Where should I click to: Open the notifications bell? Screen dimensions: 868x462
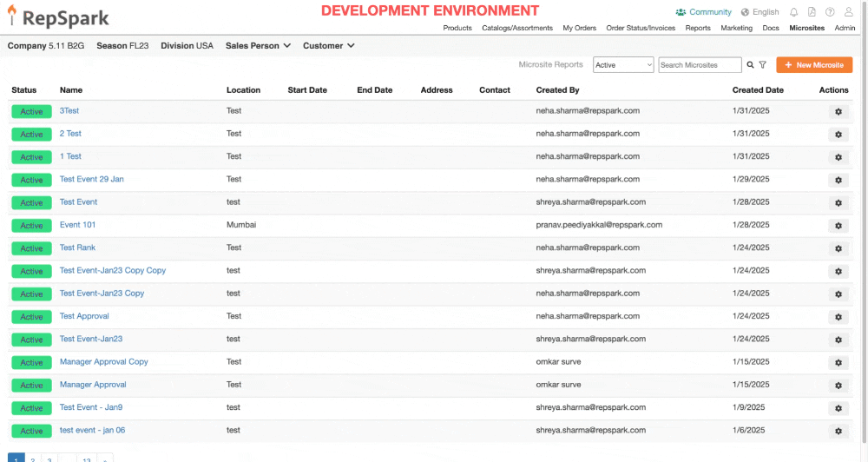tap(793, 12)
